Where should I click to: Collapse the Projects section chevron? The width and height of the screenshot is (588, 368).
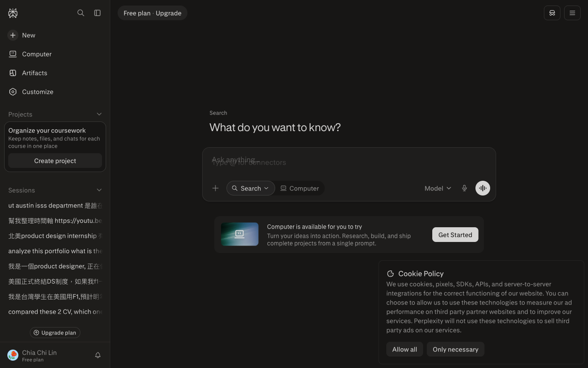(x=99, y=114)
